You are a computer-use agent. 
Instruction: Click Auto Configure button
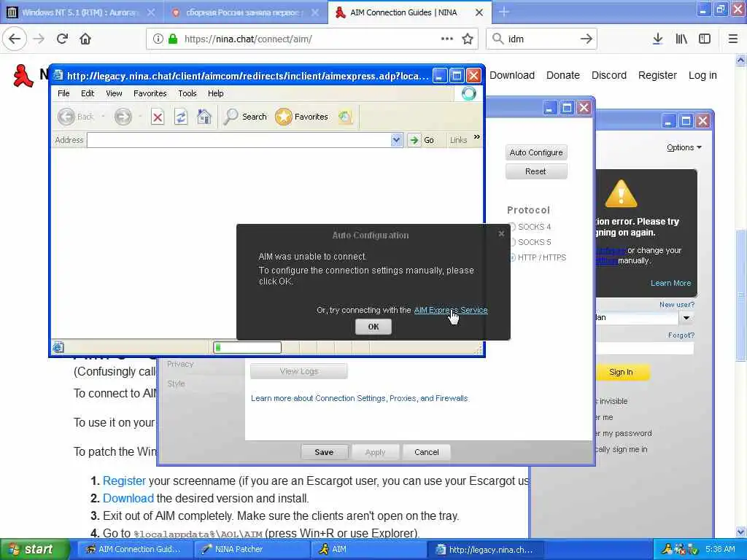click(x=536, y=152)
